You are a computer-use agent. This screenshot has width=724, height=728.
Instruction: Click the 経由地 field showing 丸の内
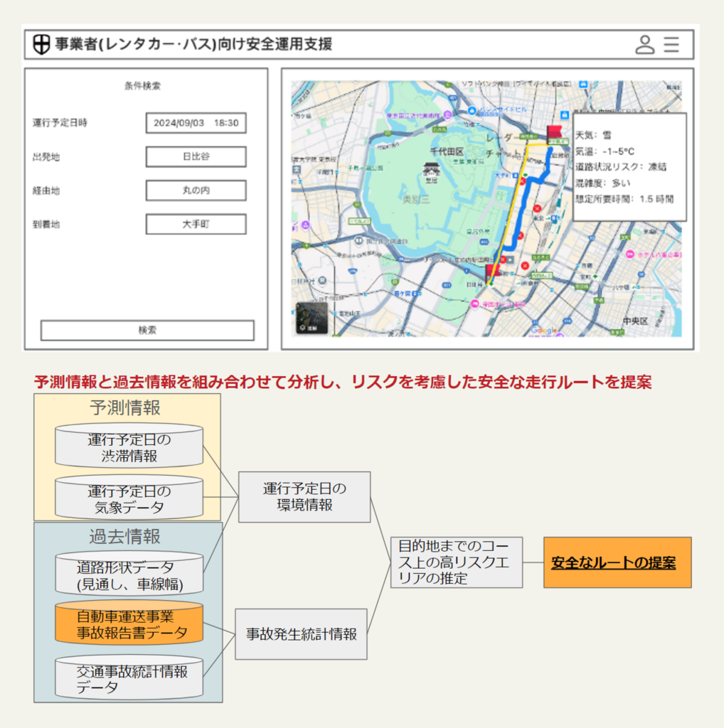click(x=196, y=191)
